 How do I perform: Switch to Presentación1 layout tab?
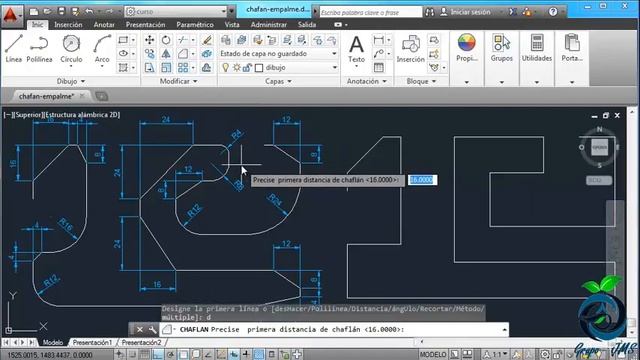92,342
